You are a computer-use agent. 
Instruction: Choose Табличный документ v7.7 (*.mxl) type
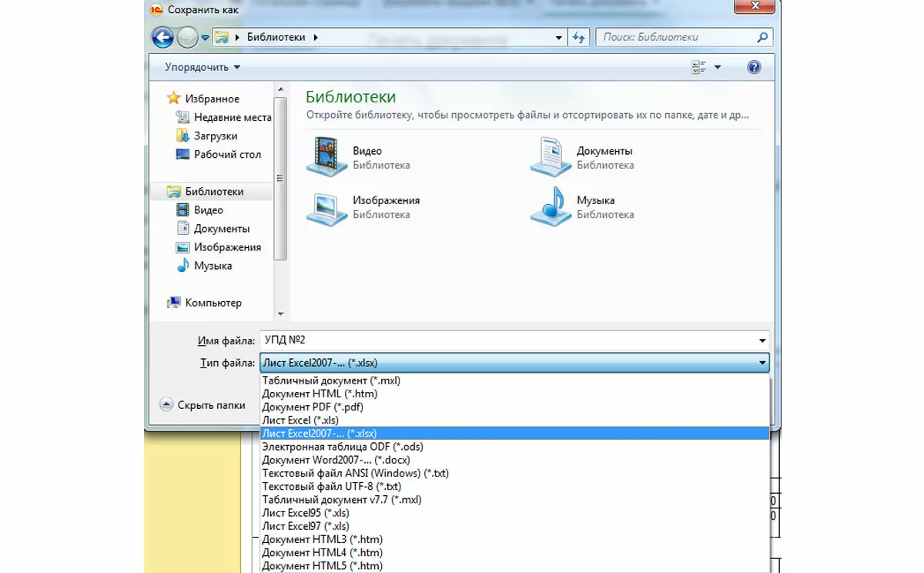[x=514, y=499]
